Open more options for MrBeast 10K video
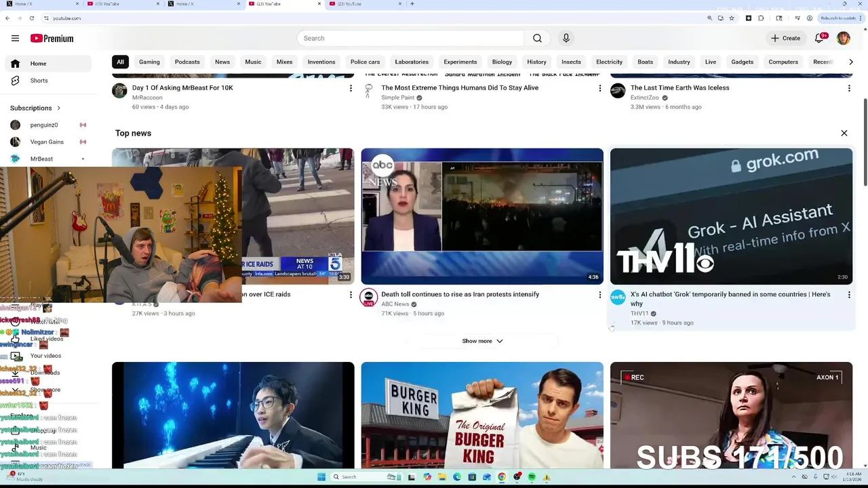The width and height of the screenshot is (868, 488). click(x=351, y=88)
